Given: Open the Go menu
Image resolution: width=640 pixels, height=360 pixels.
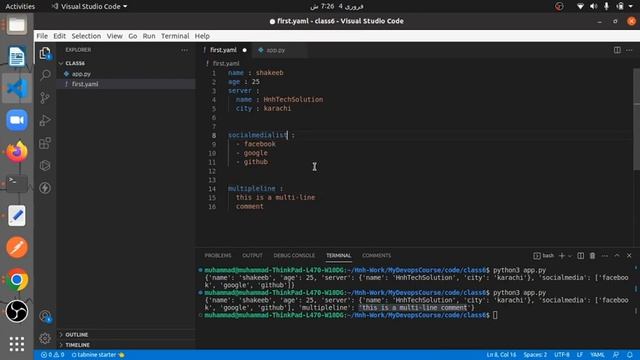Looking at the screenshot, I should pyautogui.click(x=133, y=36).
